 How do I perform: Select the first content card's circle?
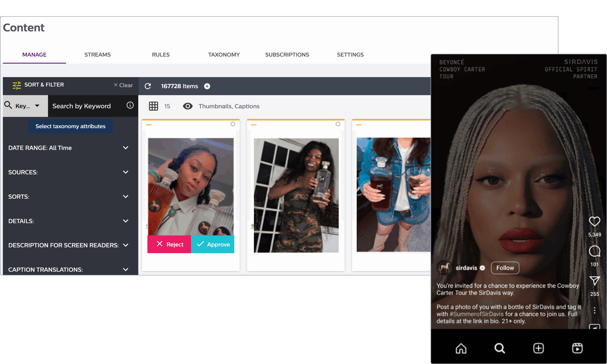[233, 124]
